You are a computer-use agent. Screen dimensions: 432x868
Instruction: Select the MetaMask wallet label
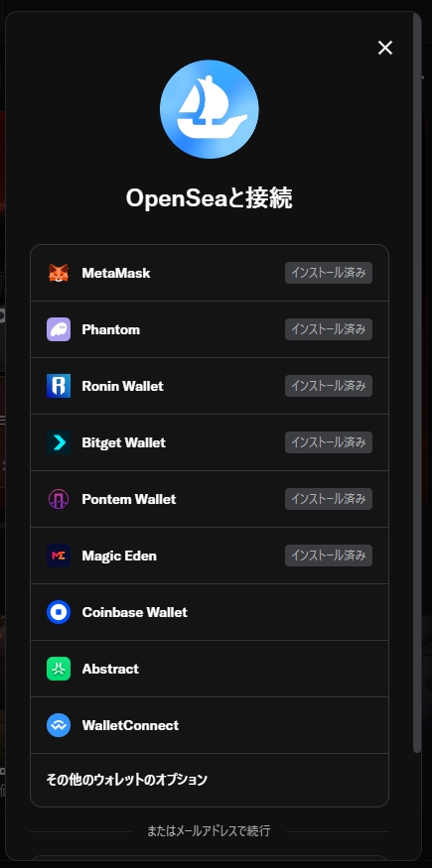116,273
